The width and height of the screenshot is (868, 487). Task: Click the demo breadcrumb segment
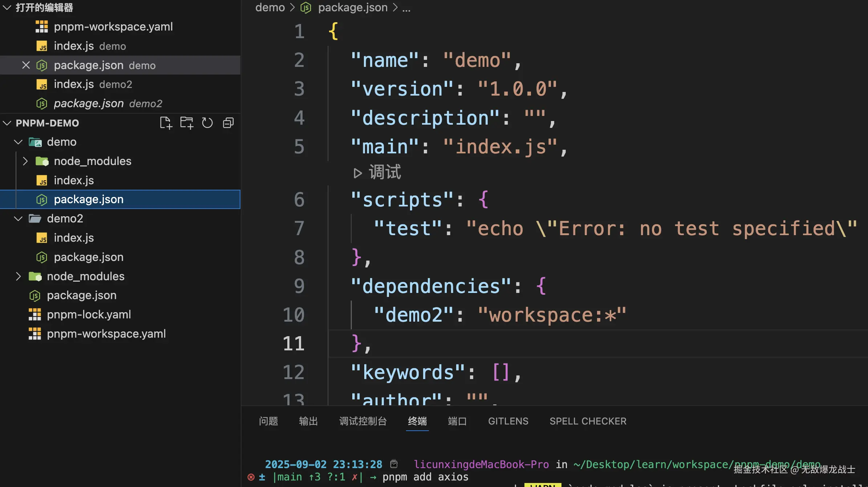270,7
